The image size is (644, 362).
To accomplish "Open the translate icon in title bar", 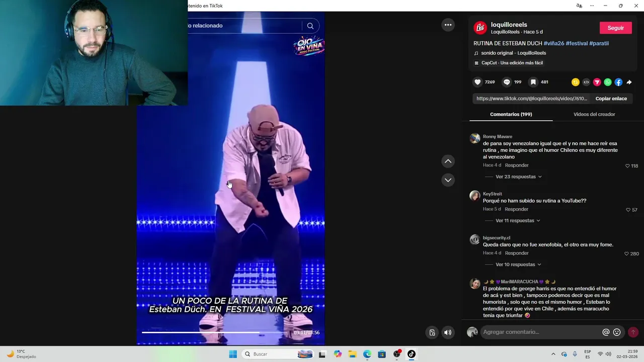I will coord(579,6).
